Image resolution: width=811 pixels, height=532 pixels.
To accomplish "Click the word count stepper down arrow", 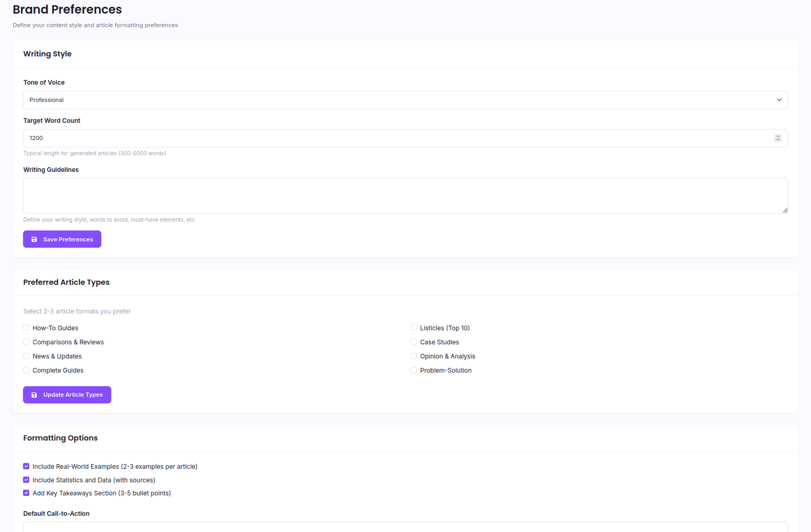I will 778,140.
